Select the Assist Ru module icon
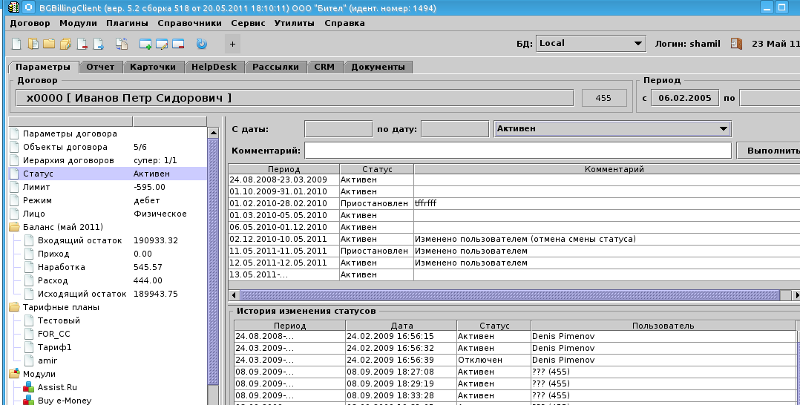The height and width of the screenshot is (405, 800). 28,386
